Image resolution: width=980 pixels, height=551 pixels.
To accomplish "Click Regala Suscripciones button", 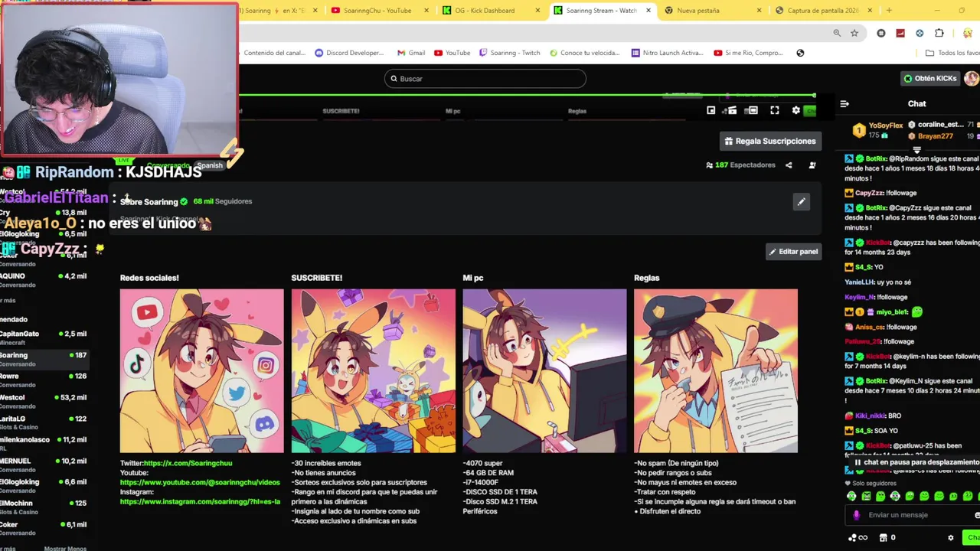I will pos(769,141).
